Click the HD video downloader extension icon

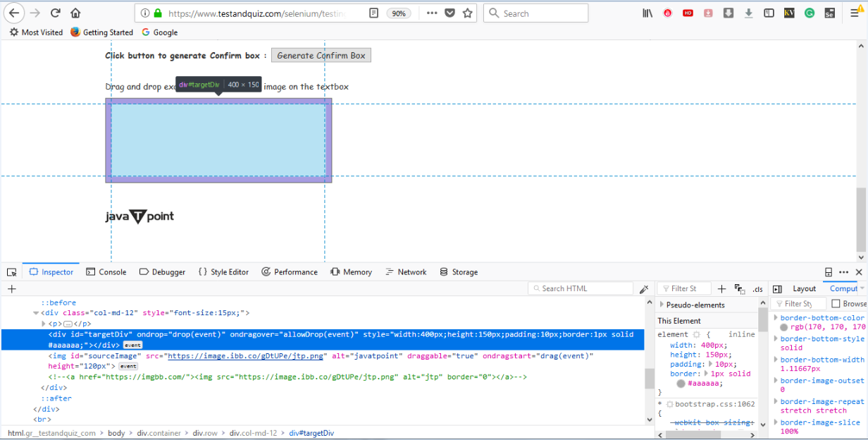687,12
